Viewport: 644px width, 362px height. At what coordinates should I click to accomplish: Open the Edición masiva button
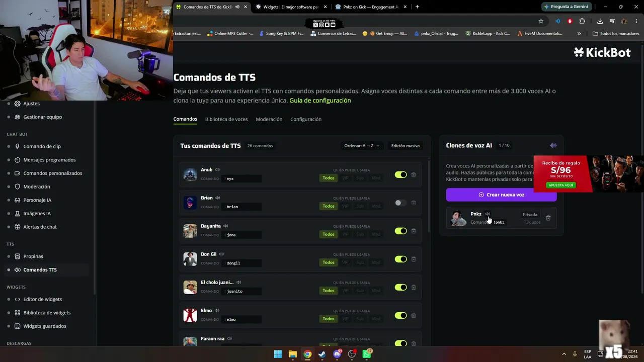point(406,146)
